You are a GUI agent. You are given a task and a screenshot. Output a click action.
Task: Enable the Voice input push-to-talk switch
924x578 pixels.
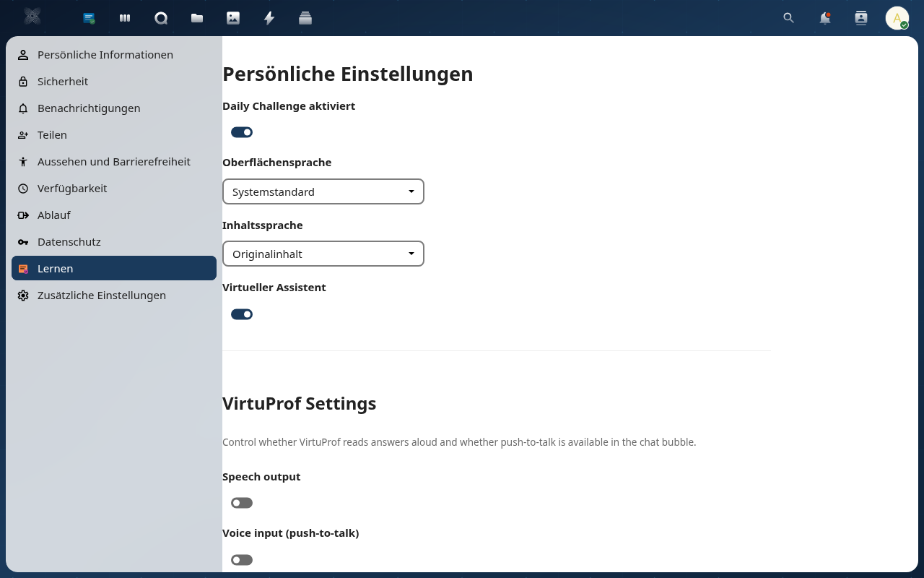tap(242, 559)
